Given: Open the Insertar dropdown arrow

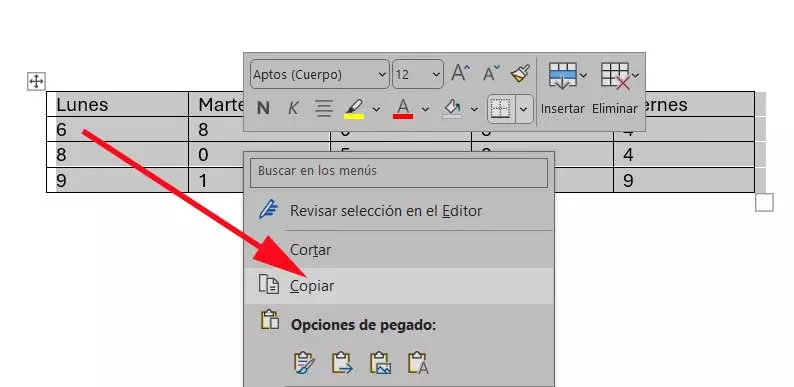Looking at the screenshot, I should tap(583, 75).
